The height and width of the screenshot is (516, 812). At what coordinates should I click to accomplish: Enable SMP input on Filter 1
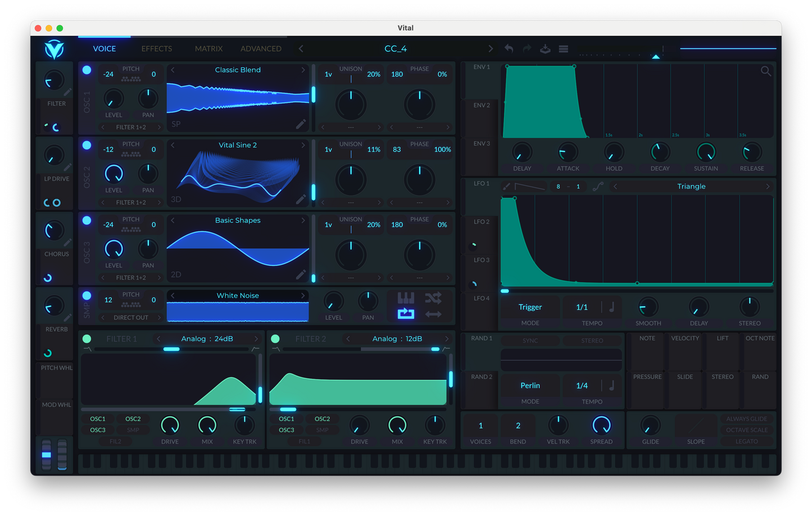click(133, 430)
